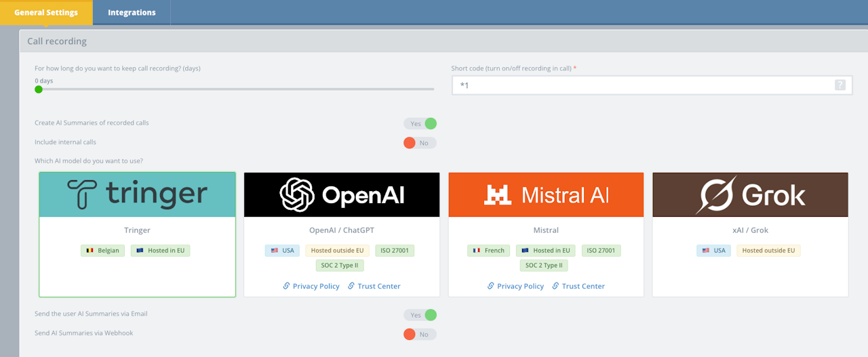Viewport: 868px width, 357px height.
Task: Select the Grok model banner
Action: (750, 194)
